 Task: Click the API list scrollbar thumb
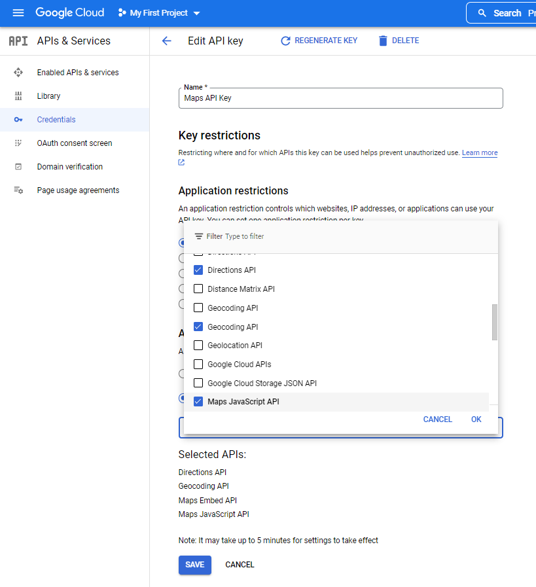click(494, 322)
